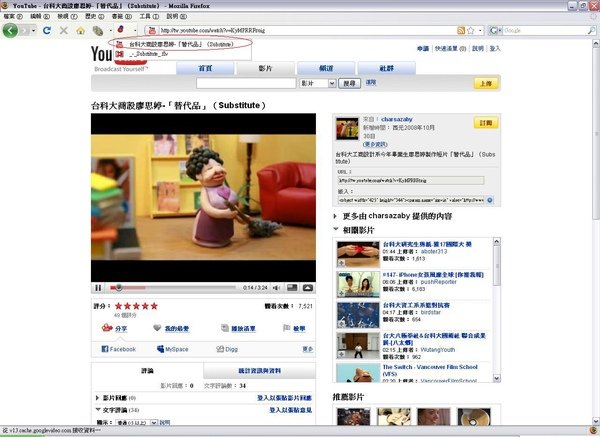The image size is (600, 437).
Task: Click the embed settings gear icon
Action: pyautogui.click(x=490, y=200)
